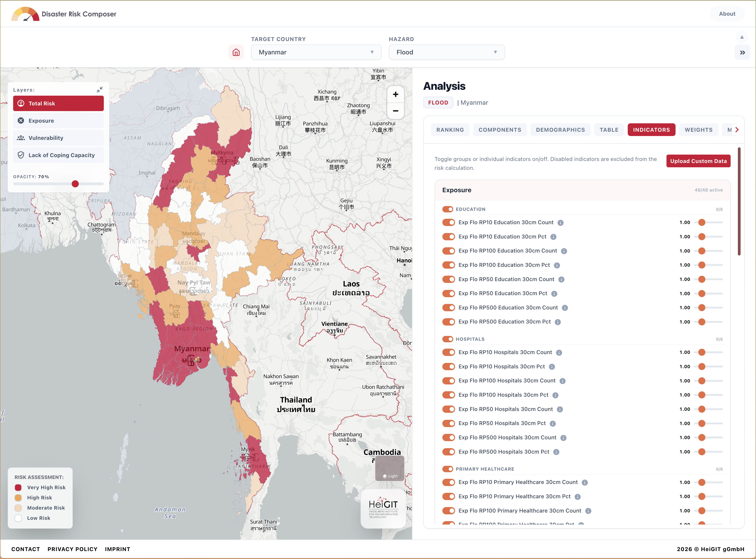756x559 pixels.
Task: Disable Exp Flo RP100 Hospitals 30cm Pct
Action: point(448,395)
